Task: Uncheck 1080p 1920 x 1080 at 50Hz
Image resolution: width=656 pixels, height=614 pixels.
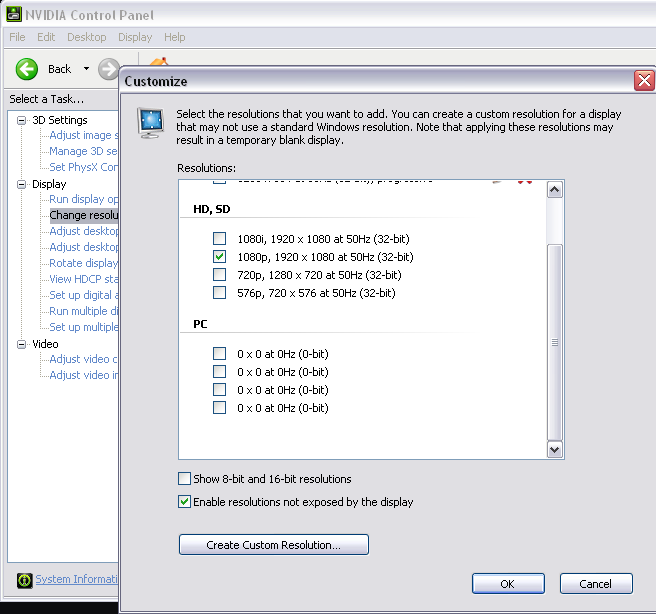Action: pos(219,256)
